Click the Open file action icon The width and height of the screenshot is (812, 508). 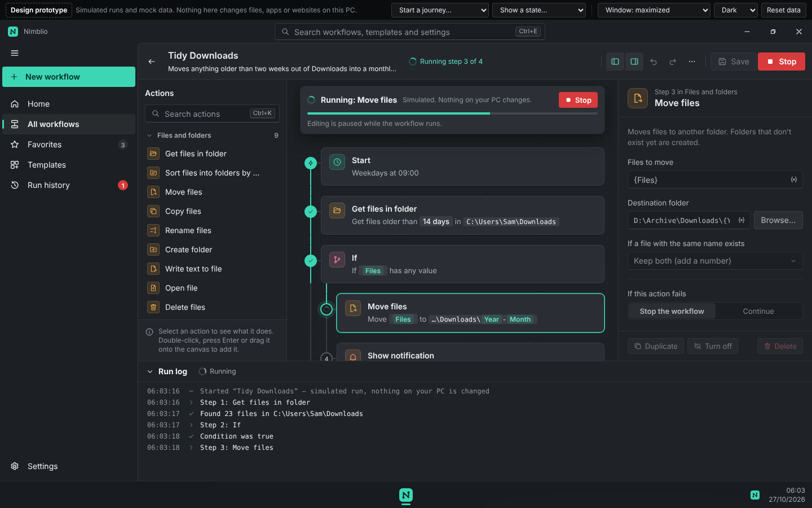pos(153,288)
